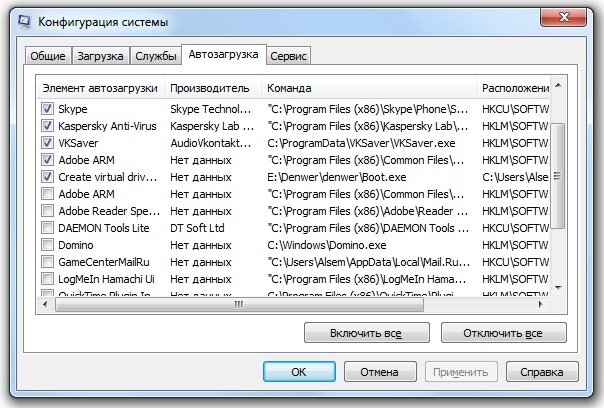604x408 pixels.
Task: Click the Отключить все button
Action: pyautogui.click(x=503, y=333)
